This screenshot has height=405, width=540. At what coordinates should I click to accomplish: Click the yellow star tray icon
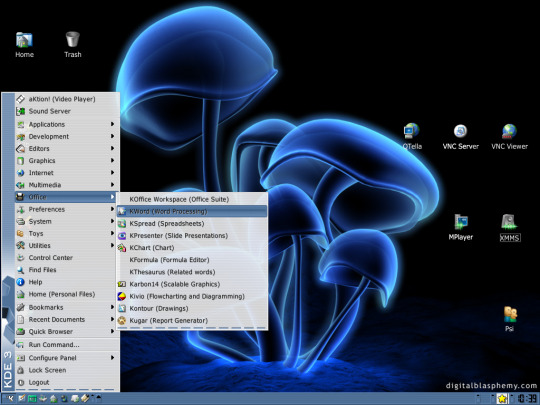point(502,398)
